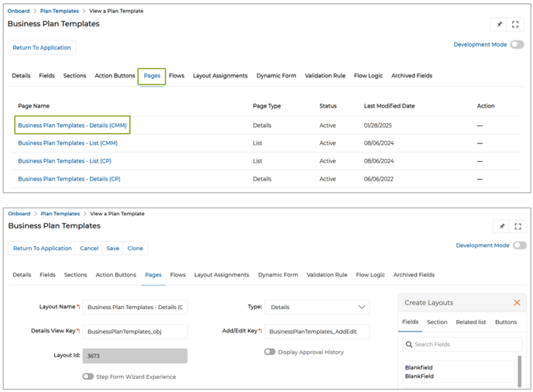Click the pin icon in the lower panel
The height and width of the screenshot is (392, 533).
[501, 227]
